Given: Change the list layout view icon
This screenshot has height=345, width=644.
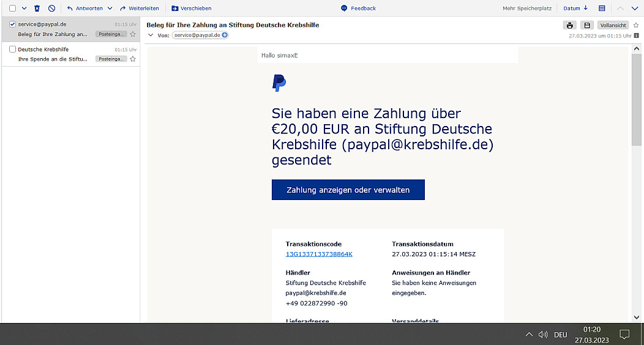Looking at the screenshot, I should [x=602, y=9].
